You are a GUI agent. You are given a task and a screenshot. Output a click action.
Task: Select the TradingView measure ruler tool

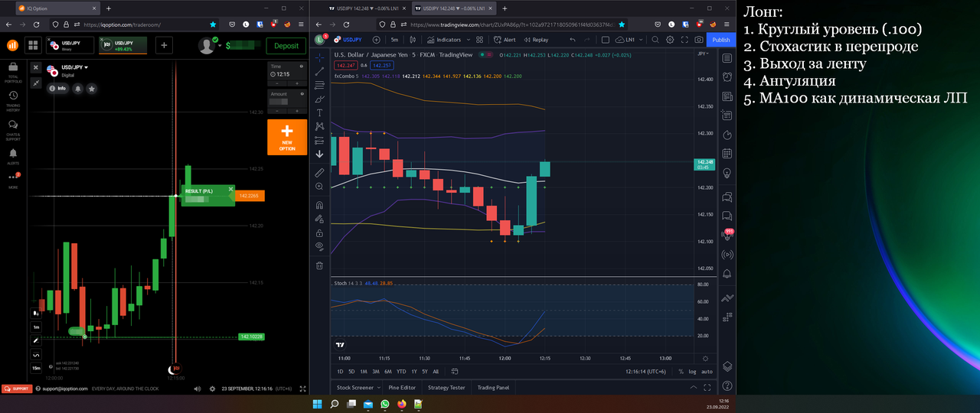tap(319, 173)
